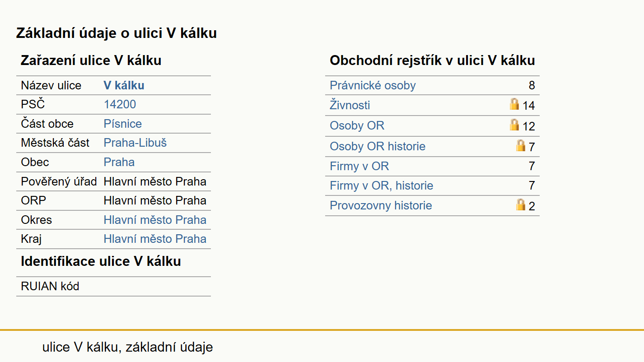Click the footer text ulice V kálku, základní údaje
This screenshot has width=644, height=362.
[127, 347]
